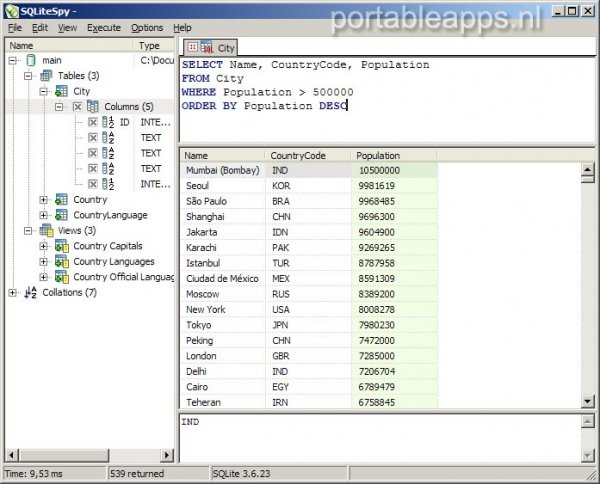Sort results by Population column header
This screenshot has height=484, width=600.
(x=394, y=155)
